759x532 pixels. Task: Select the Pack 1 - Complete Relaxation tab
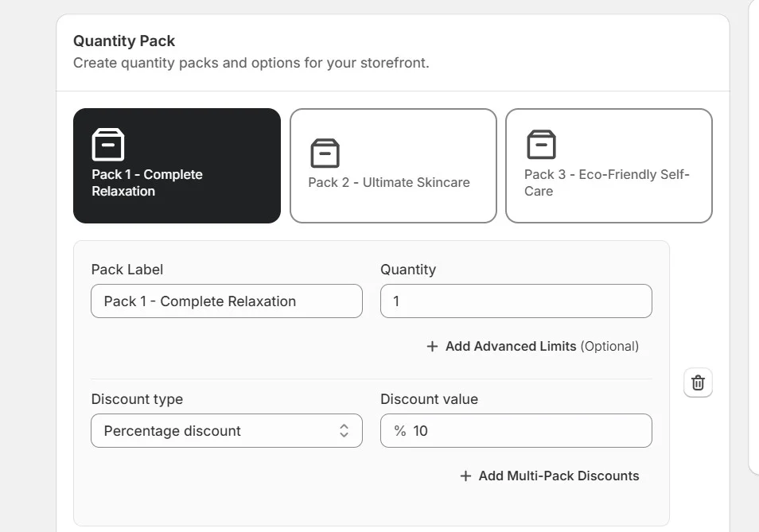[x=177, y=165]
